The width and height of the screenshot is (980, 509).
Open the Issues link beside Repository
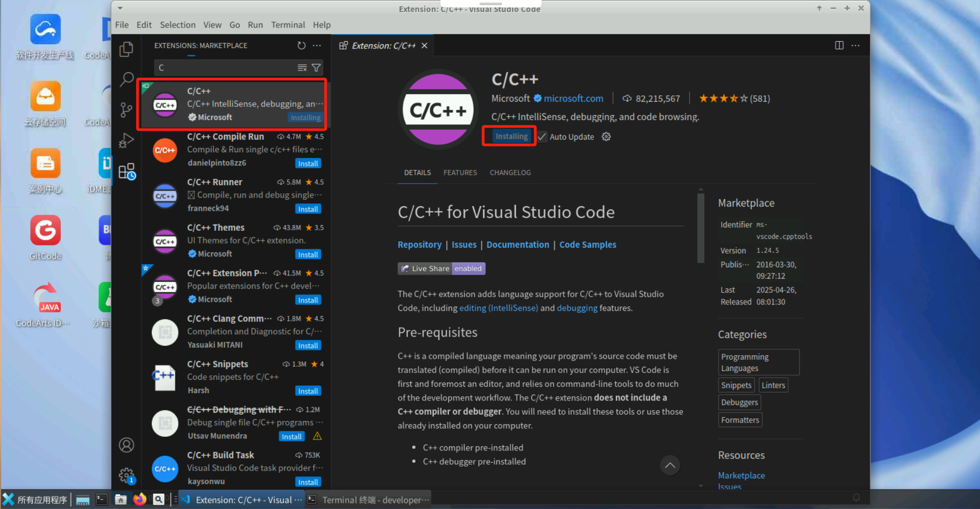tap(464, 244)
